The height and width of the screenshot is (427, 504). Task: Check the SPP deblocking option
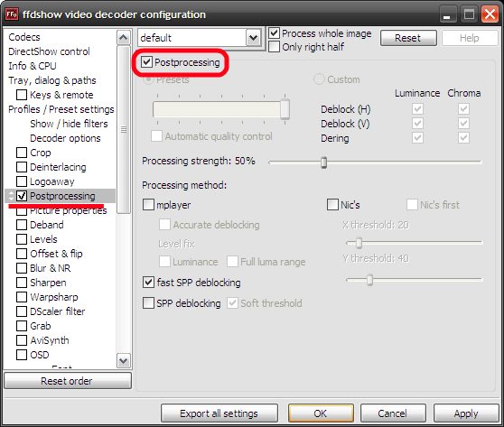[148, 302]
